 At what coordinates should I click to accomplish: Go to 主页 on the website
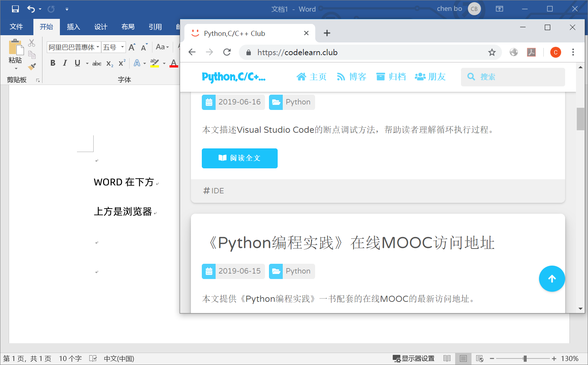[x=311, y=77]
